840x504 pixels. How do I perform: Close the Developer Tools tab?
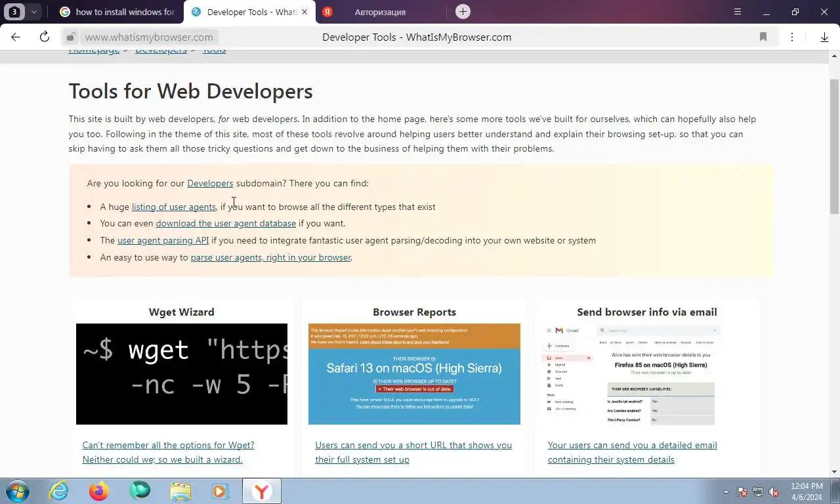(304, 12)
